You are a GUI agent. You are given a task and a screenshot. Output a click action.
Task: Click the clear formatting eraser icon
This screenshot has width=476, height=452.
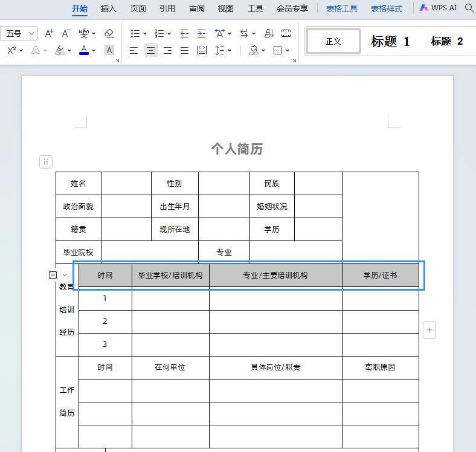pos(109,33)
